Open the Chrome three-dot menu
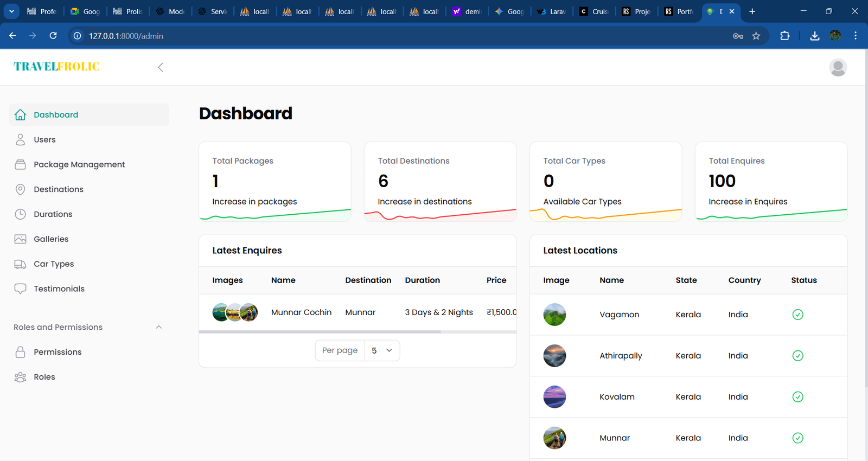 pyautogui.click(x=856, y=36)
